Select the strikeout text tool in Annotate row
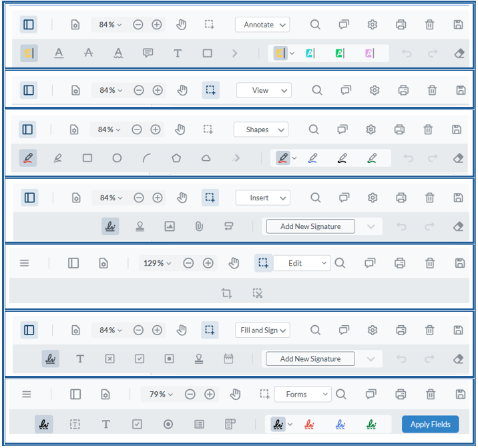 click(88, 53)
